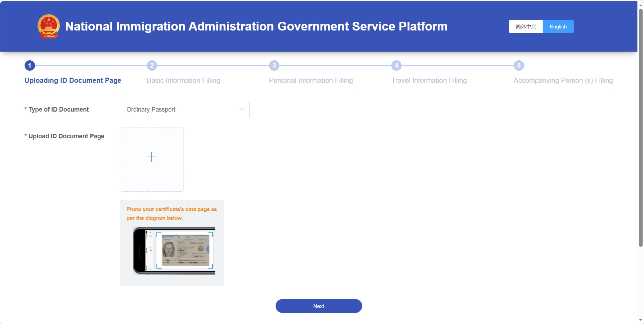Viewport: 644px width, 324px height.
Task: Click the national emblem logo
Action: point(48,26)
